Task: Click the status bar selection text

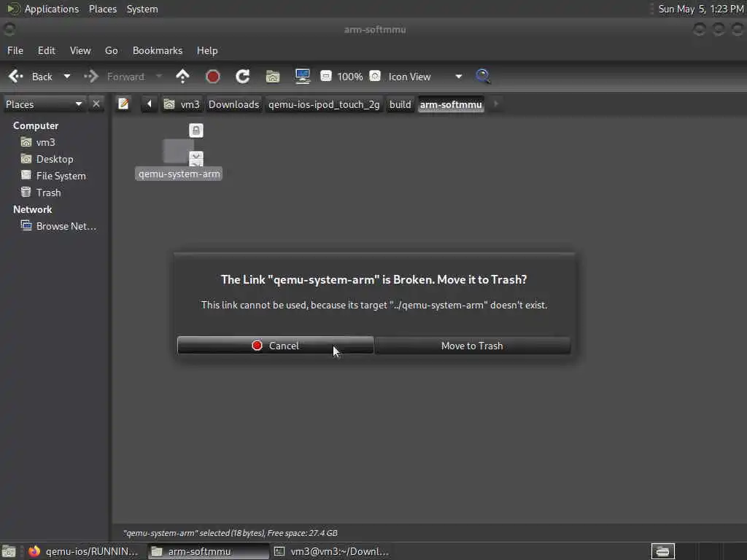Action: 230,533
